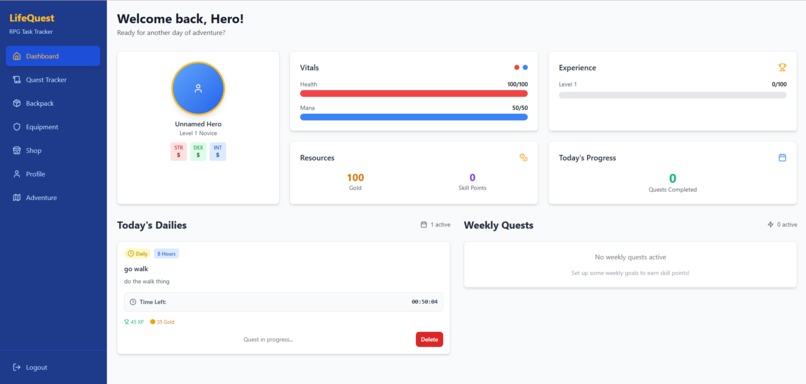Click the Quest Tracker scroll icon
Screen dimensions: 806x384
(17, 80)
